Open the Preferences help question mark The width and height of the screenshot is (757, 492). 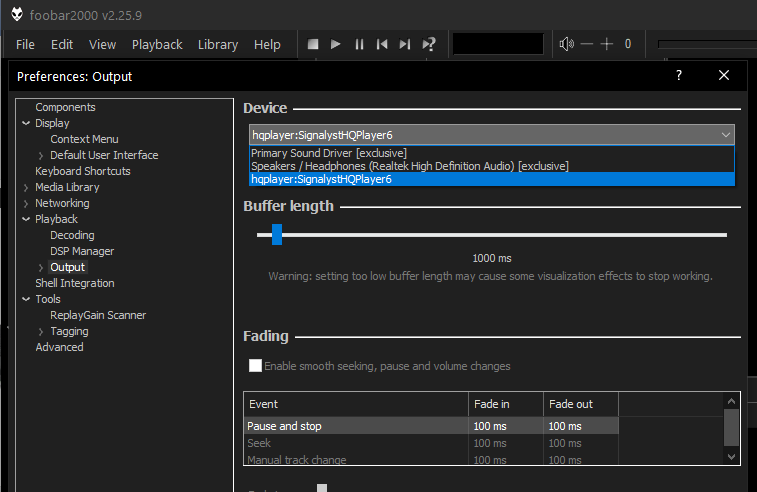tap(679, 75)
